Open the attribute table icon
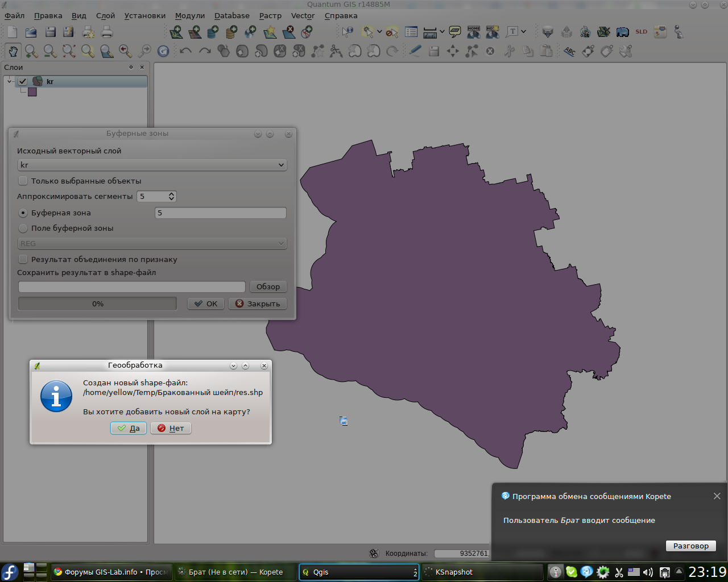 pos(411,32)
